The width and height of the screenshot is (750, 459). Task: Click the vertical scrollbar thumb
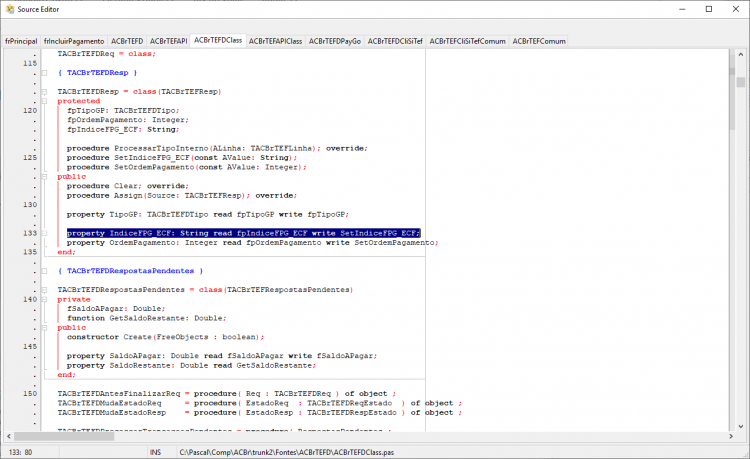click(x=740, y=82)
